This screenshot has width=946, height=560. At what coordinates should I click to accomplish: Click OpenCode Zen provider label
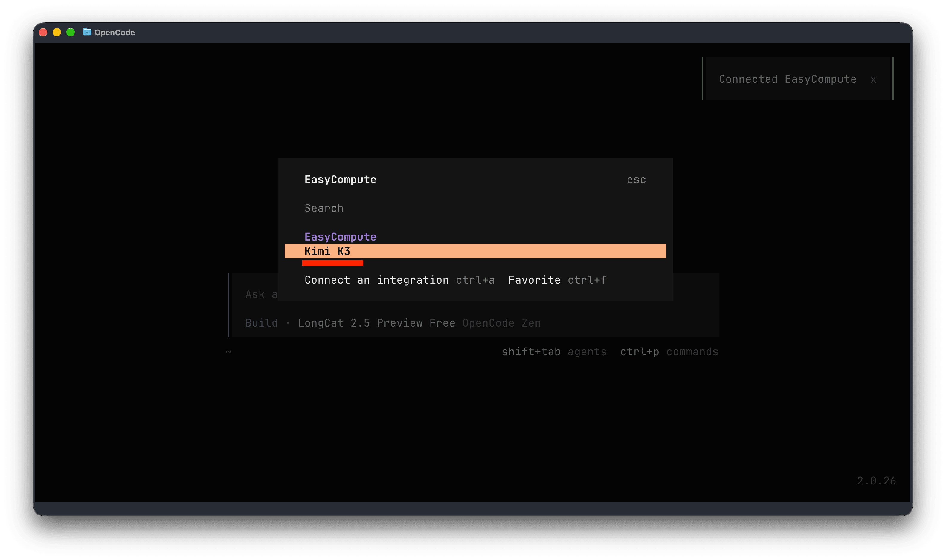coord(501,323)
